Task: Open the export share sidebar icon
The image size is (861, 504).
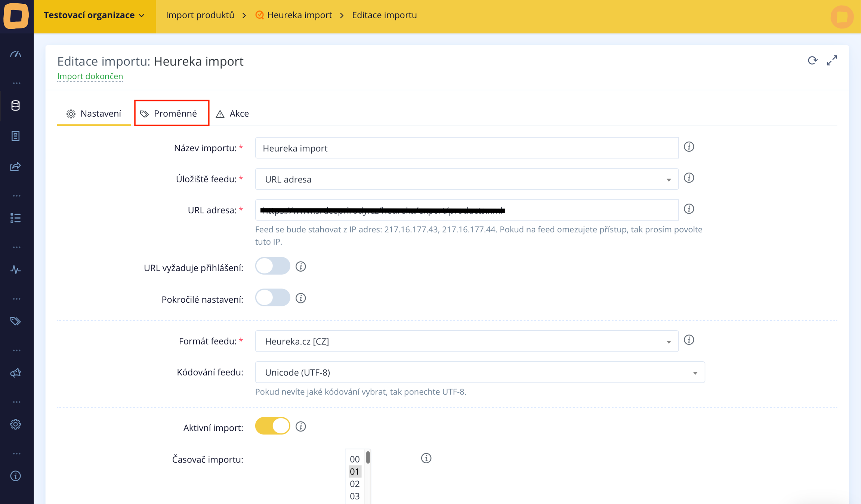Action: pos(15,167)
